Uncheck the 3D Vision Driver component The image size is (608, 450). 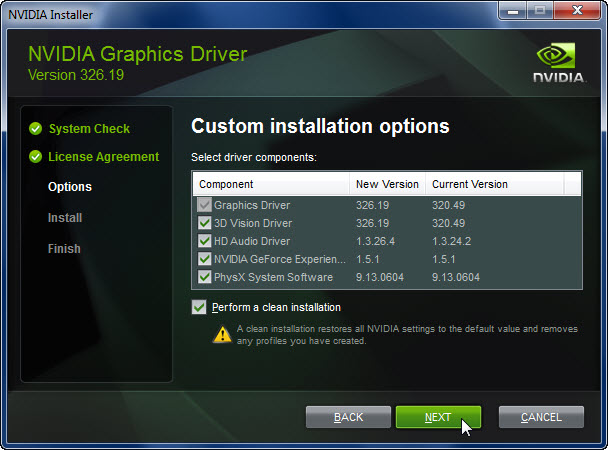point(204,223)
